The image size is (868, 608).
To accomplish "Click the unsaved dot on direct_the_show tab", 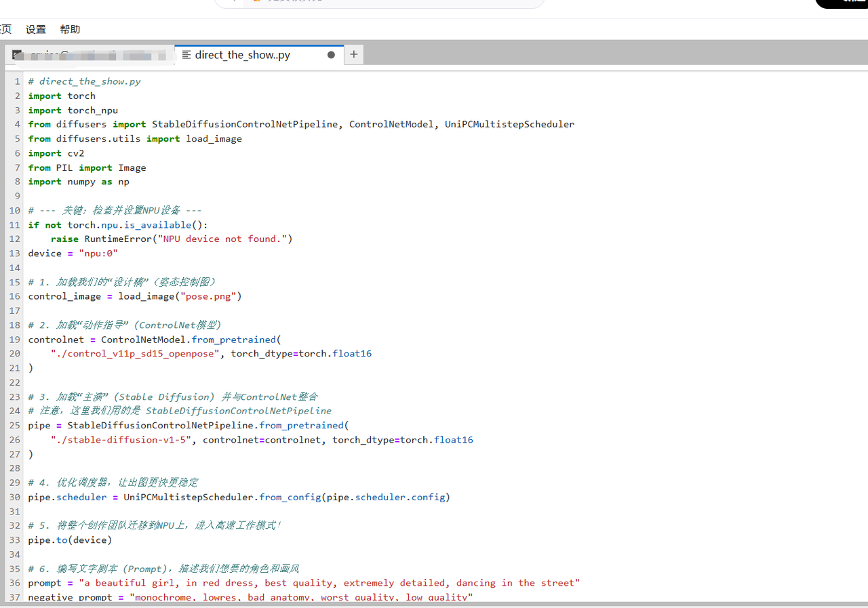I will 331,55.
